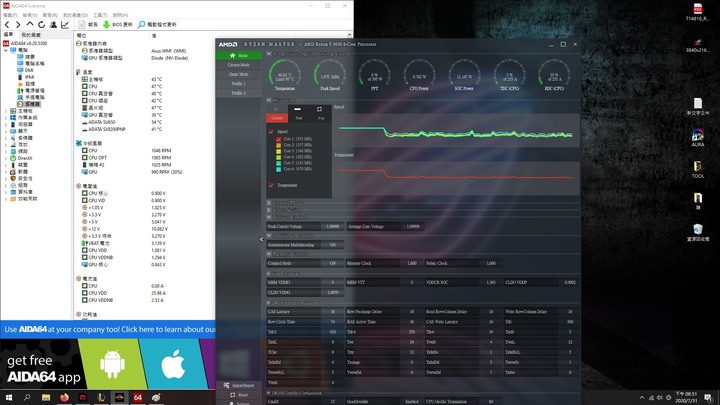Open taskbar search magnifier
This screenshot has width=720, height=405.
pos(27,397)
